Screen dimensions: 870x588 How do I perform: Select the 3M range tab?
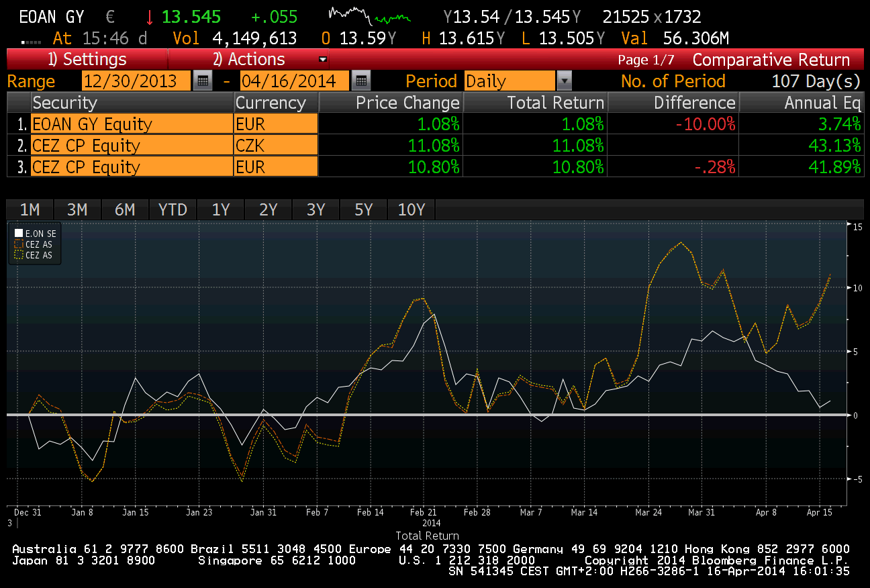pos(77,209)
